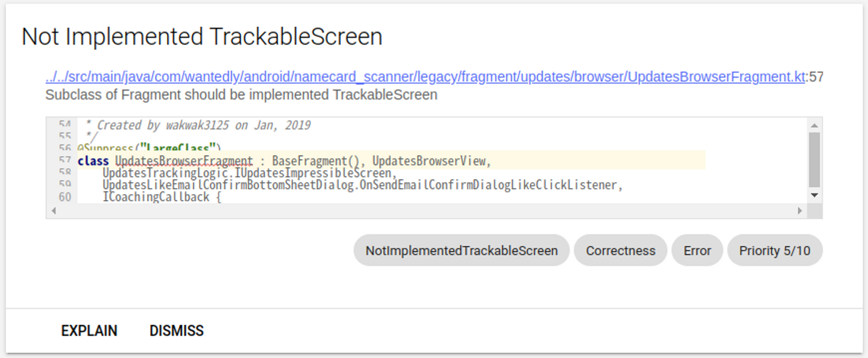Open the UpdatesBrowserFragment.kt file link
The width and height of the screenshot is (868, 358).
tap(425, 77)
